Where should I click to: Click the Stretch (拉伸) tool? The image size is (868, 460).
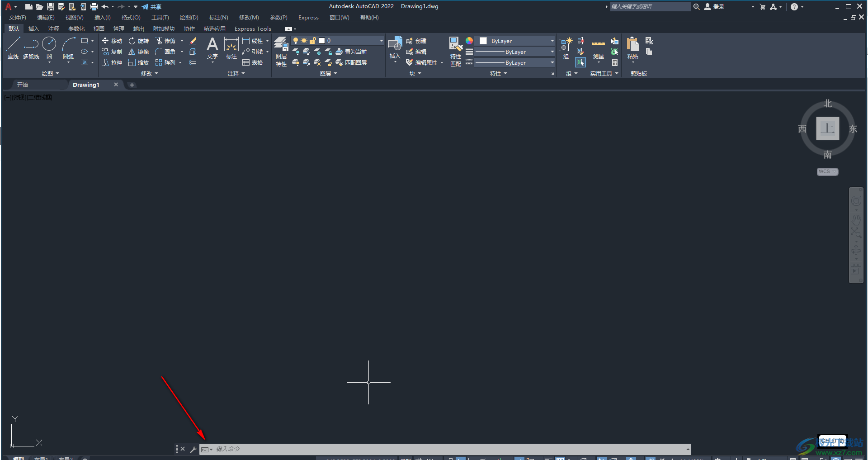pyautogui.click(x=112, y=62)
